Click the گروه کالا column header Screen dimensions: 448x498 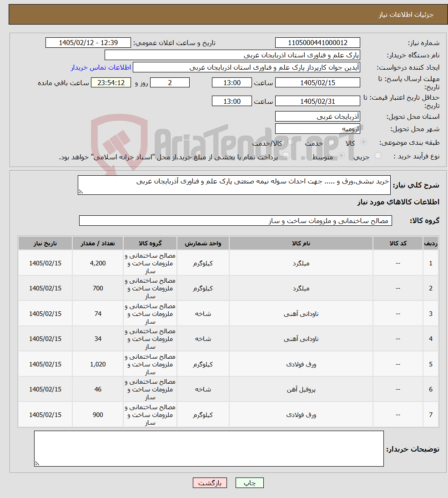pyautogui.click(x=150, y=243)
